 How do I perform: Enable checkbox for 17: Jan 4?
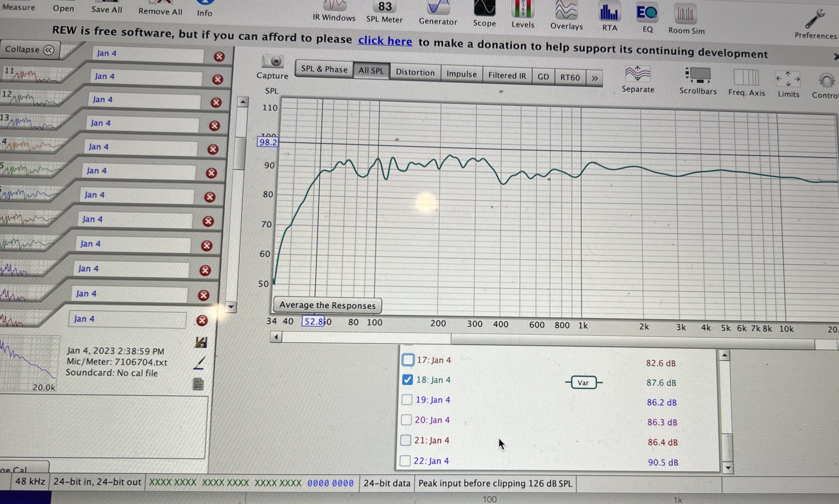coord(408,359)
